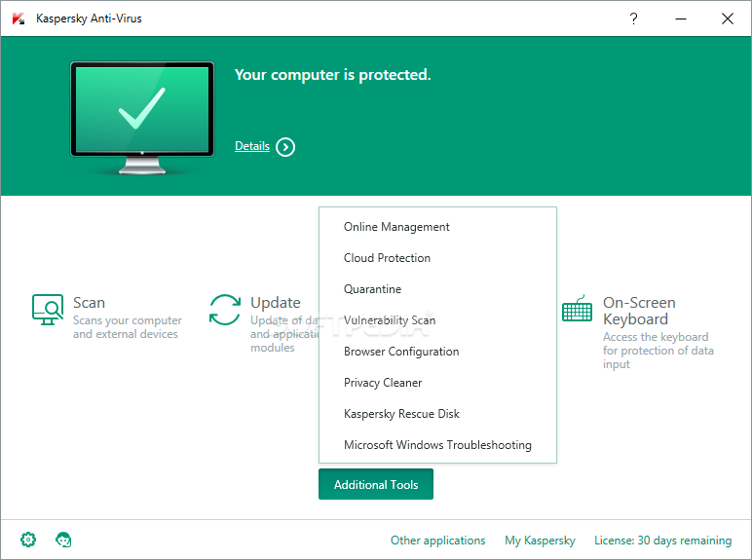Close the Kaspersky Anti-Virus window
Image resolution: width=752 pixels, height=560 pixels.
point(727,19)
